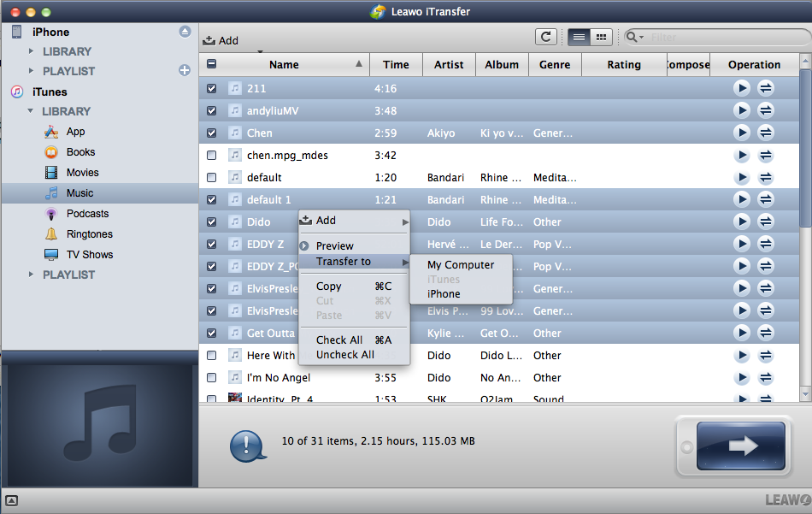Screen dimensions: 812x514
Task: Eject the iPhone device
Action: [185, 32]
